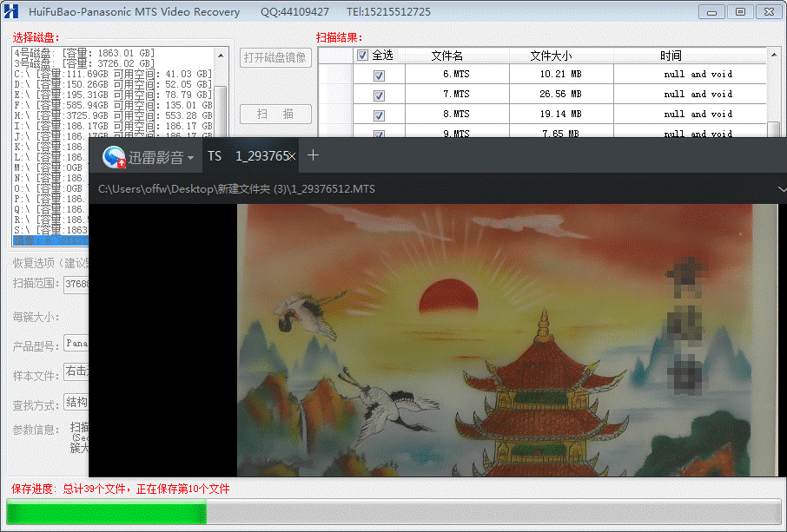Viewport: 787px width, 532px height.
Task: Select the F:\ drive 585.94GB row
Action: (114, 105)
